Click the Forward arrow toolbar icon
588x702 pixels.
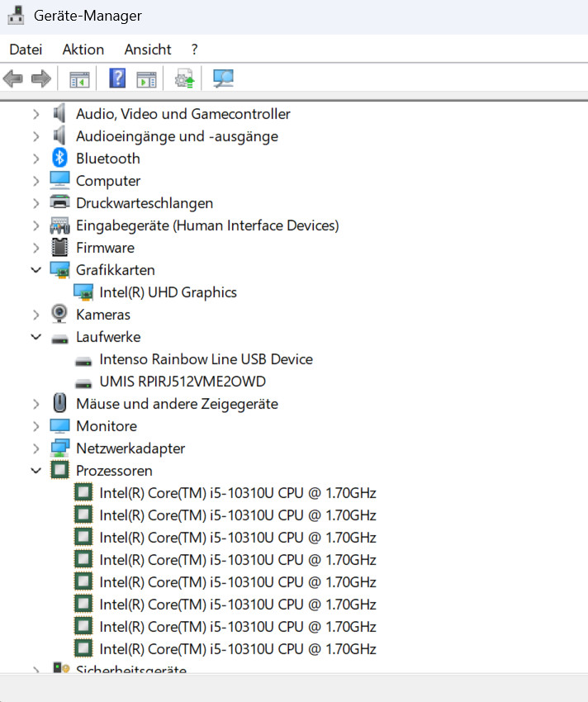(x=41, y=78)
